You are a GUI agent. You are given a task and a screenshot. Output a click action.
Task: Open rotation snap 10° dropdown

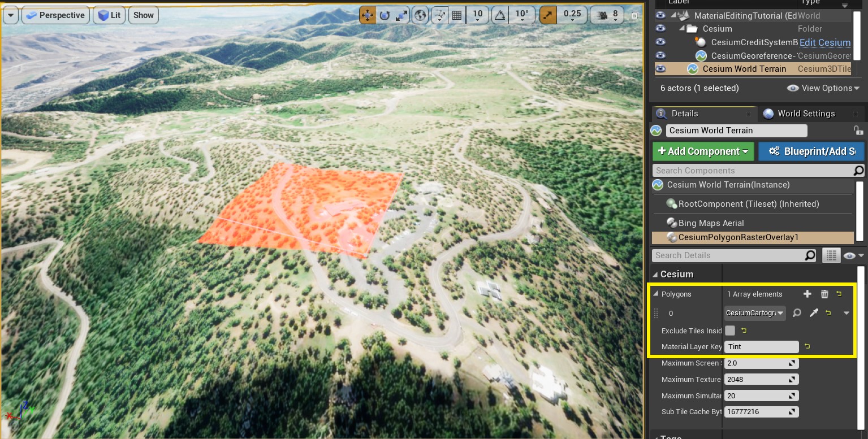(522, 15)
